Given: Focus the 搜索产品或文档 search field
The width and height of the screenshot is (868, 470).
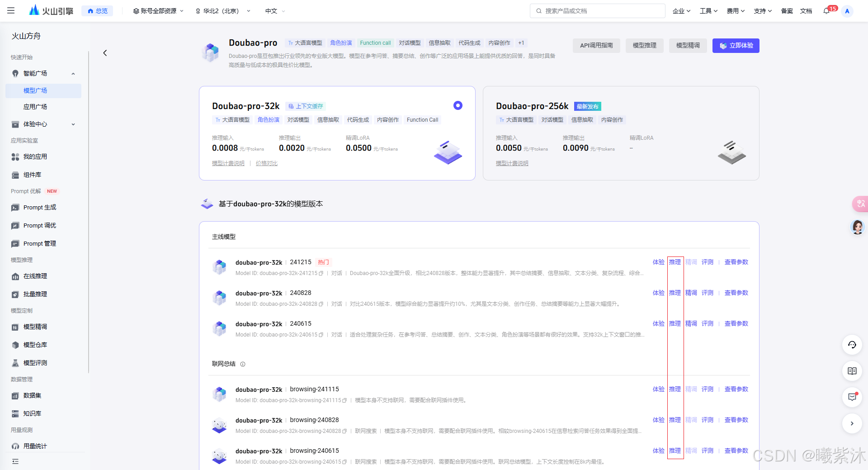Looking at the screenshot, I should pos(597,11).
